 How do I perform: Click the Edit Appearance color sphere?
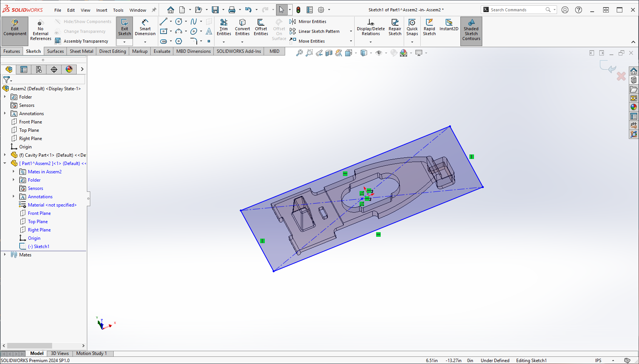(403, 53)
